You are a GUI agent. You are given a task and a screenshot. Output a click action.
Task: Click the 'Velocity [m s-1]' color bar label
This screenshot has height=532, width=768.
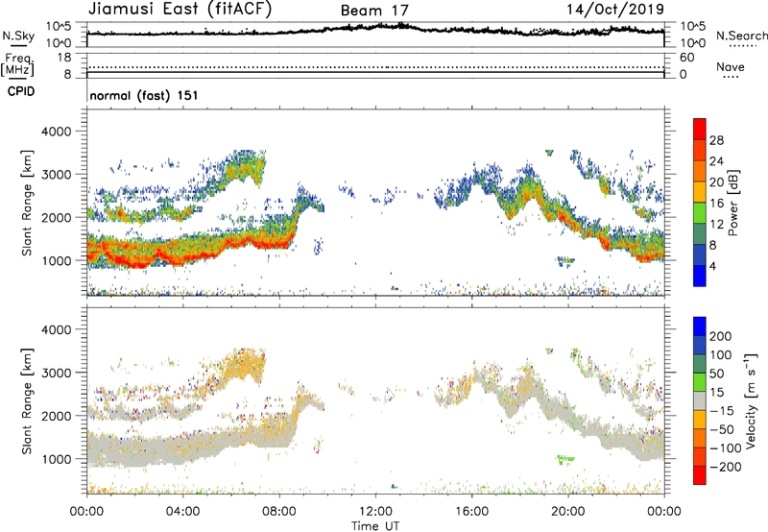coord(751,400)
